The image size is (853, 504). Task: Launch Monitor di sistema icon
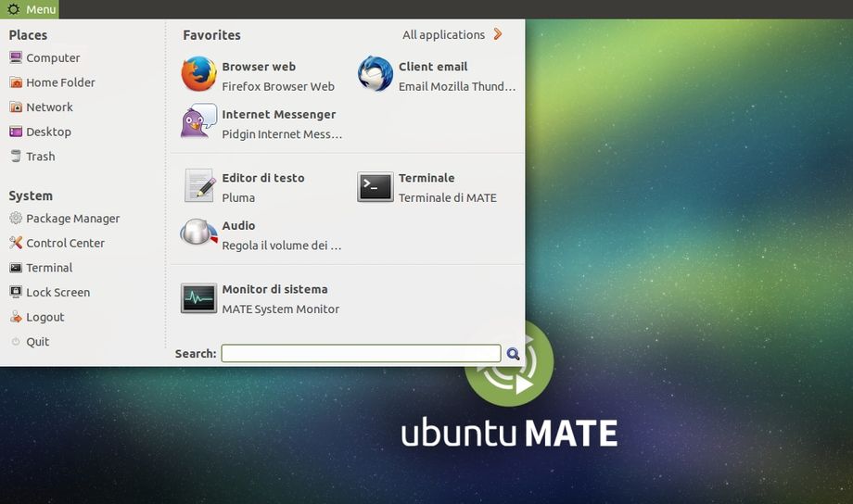click(x=198, y=298)
